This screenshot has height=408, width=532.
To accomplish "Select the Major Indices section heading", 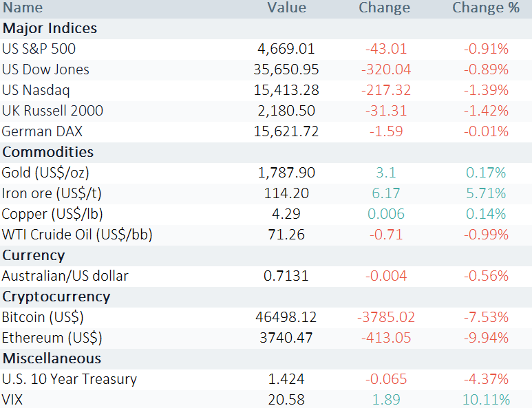I will click(x=50, y=28).
